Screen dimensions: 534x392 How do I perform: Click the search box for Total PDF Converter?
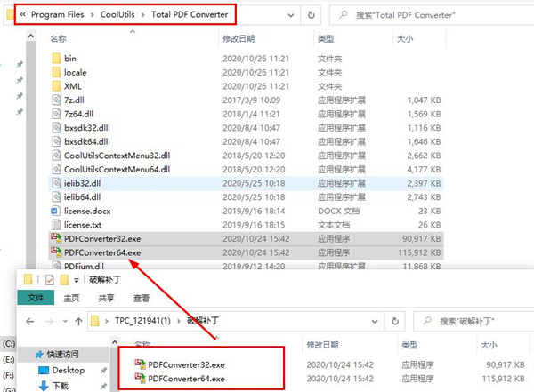(432, 15)
